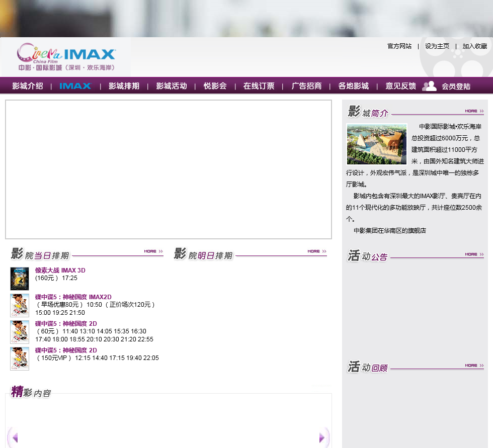This screenshot has height=448, width=493.
Task: Go to 在线订票 in the navigation
Action: (x=259, y=86)
